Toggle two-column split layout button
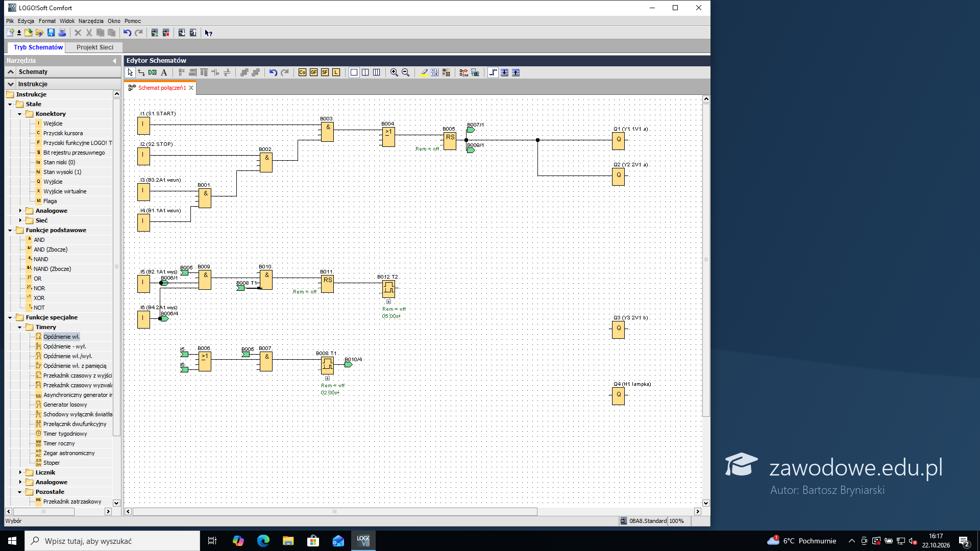 pos(365,72)
